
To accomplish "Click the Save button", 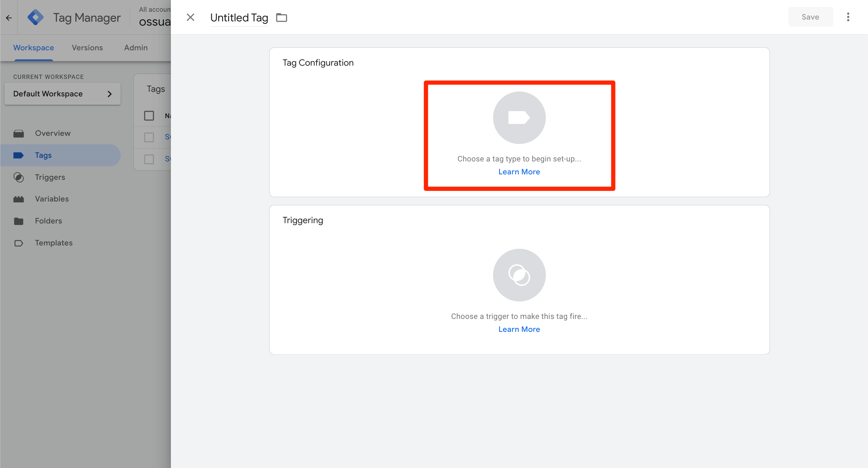I will pos(810,17).
